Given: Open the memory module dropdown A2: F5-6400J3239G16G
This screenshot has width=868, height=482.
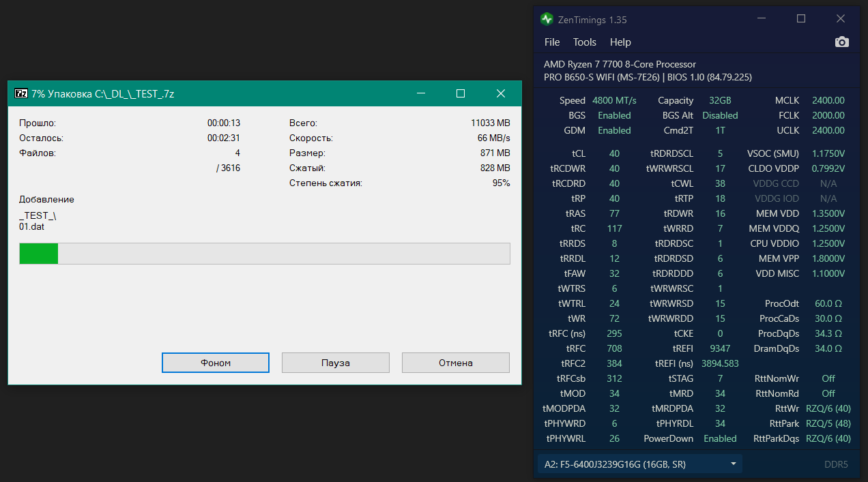Looking at the screenshot, I should click(x=640, y=464).
